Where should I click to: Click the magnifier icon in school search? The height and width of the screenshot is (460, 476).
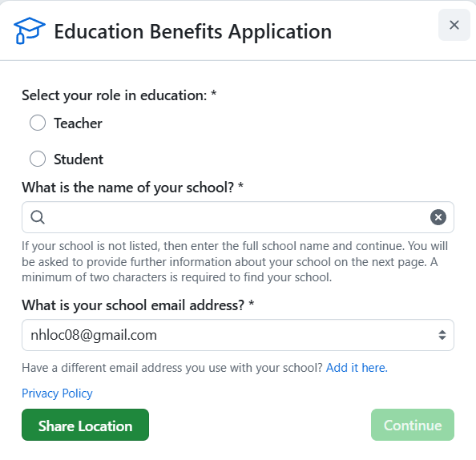point(38,217)
